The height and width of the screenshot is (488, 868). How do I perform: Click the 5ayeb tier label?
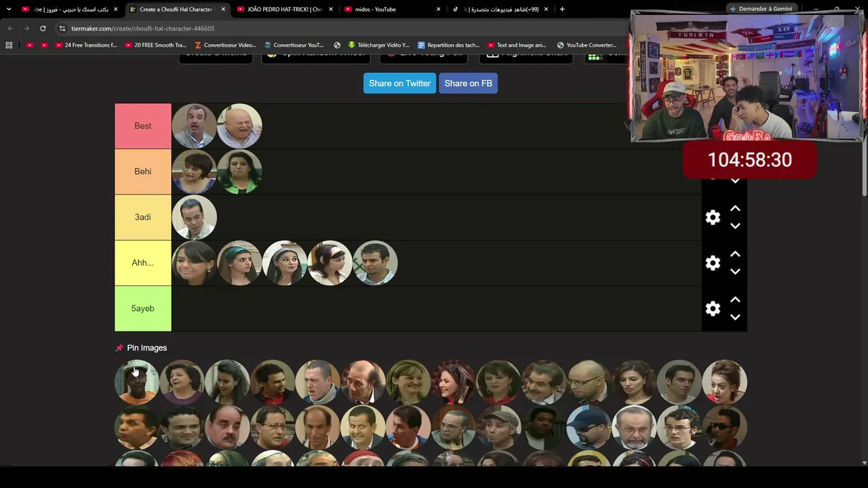(x=143, y=308)
